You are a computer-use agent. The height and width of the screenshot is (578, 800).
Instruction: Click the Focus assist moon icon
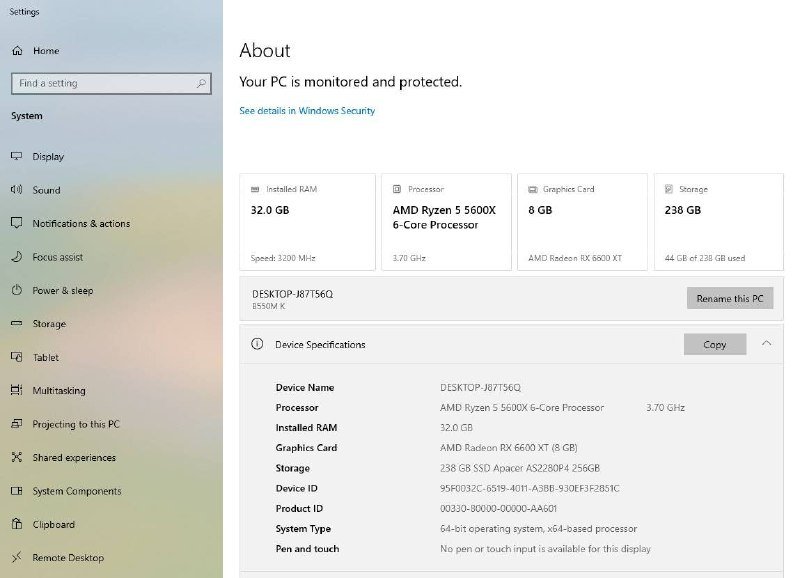tap(17, 257)
